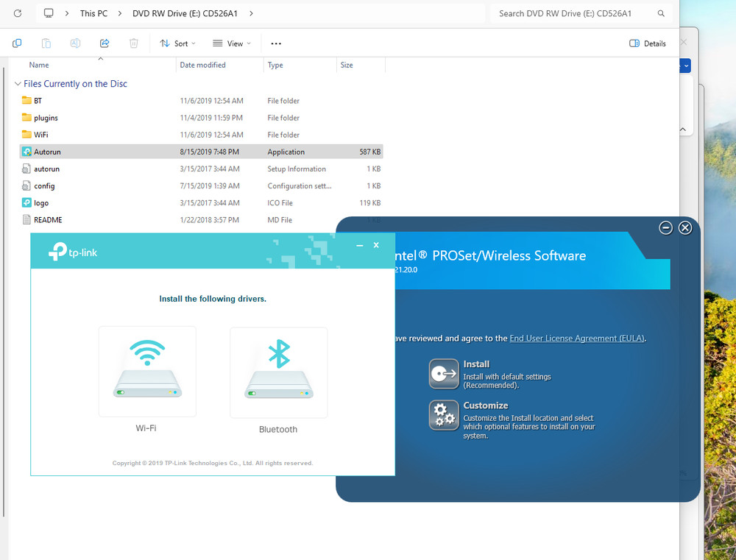Click the collapse arrow in background window
The height and width of the screenshot is (560, 736).
click(x=684, y=129)
